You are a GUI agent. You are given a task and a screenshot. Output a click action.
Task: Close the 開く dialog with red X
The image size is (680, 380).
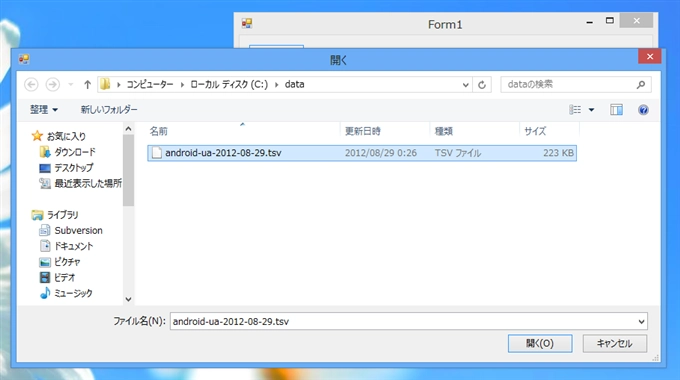(650, 56)
